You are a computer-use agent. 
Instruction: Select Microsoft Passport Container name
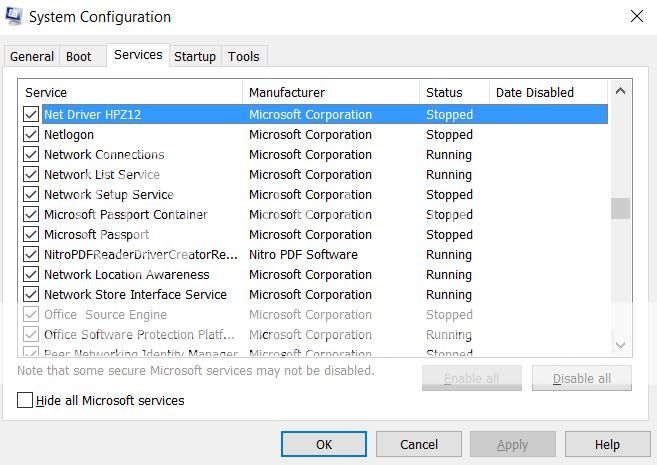[x=126, y=214]
